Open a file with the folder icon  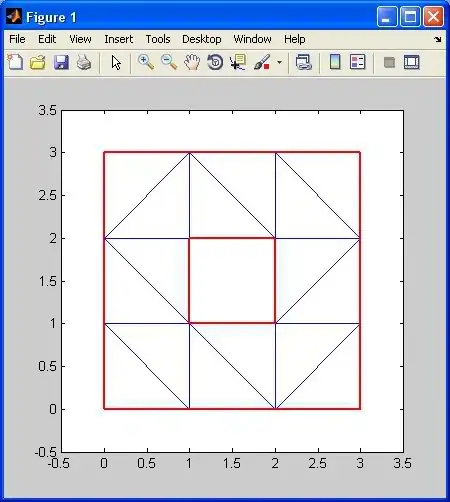38,62
